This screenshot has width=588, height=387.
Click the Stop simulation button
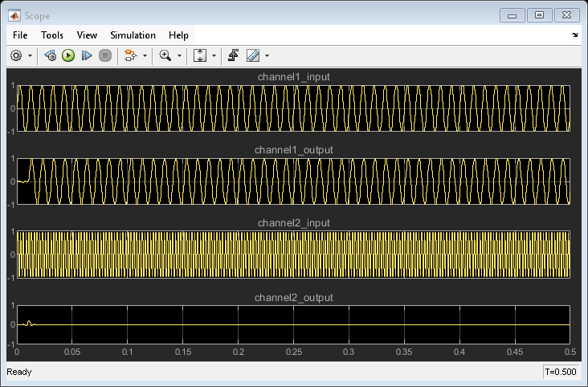click(x=104, y=56)
